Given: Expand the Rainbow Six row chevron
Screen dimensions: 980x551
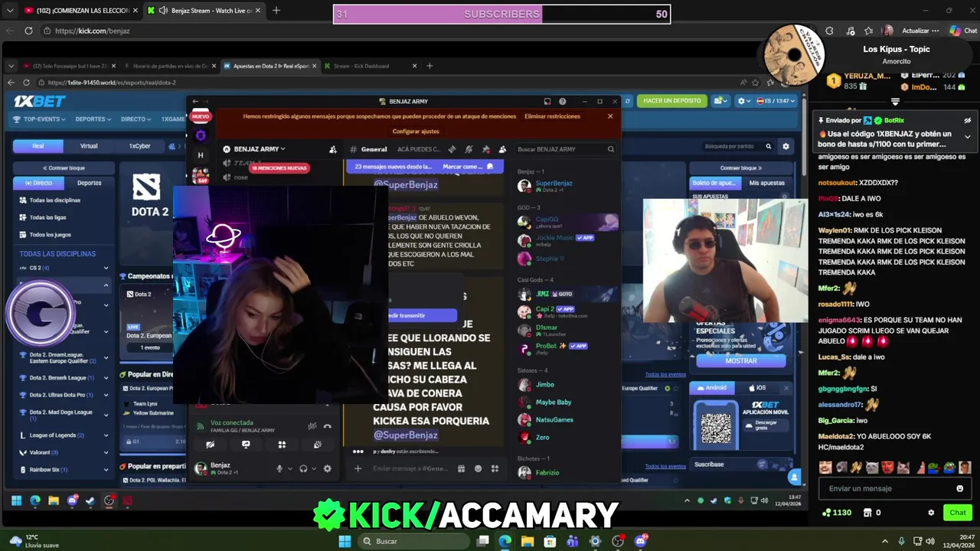Looking at the screenshot, I should point(106,470).
